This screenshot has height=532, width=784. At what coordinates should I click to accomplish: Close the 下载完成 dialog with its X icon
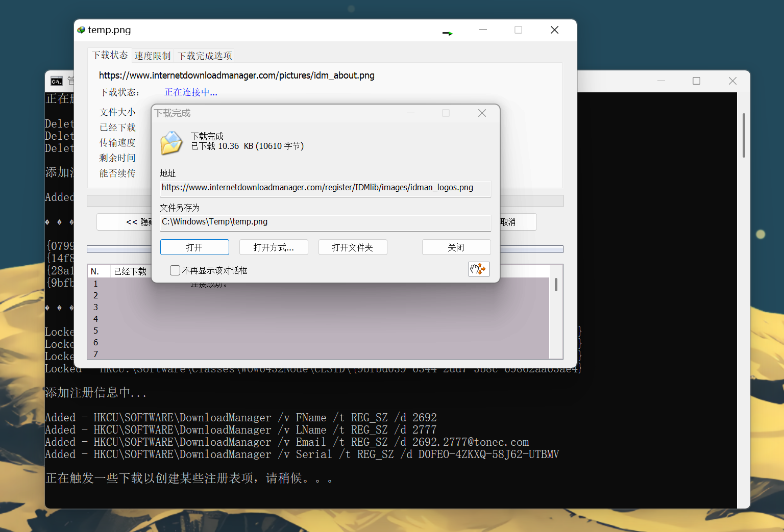(x=481, y=113)
